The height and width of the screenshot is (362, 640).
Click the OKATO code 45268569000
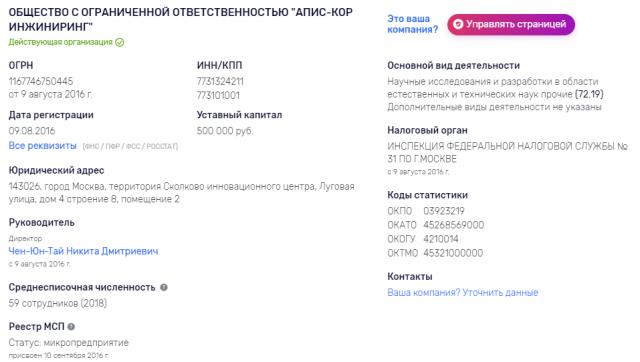[453, 225]
